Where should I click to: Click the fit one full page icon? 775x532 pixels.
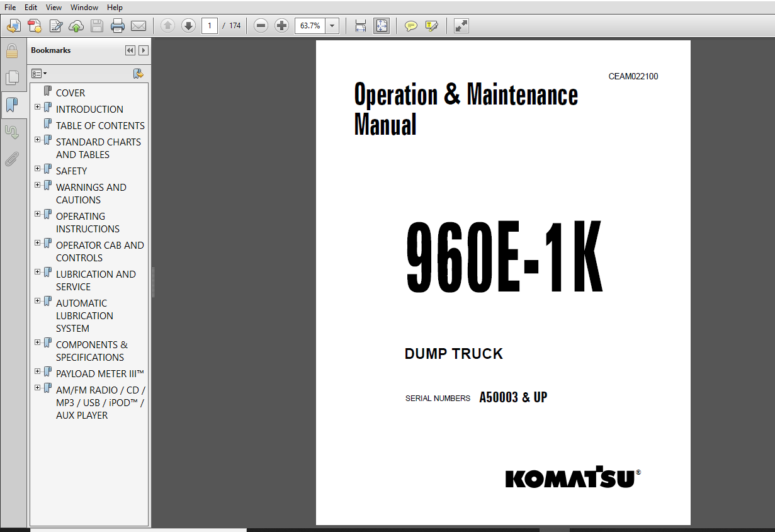coord(382,26)
